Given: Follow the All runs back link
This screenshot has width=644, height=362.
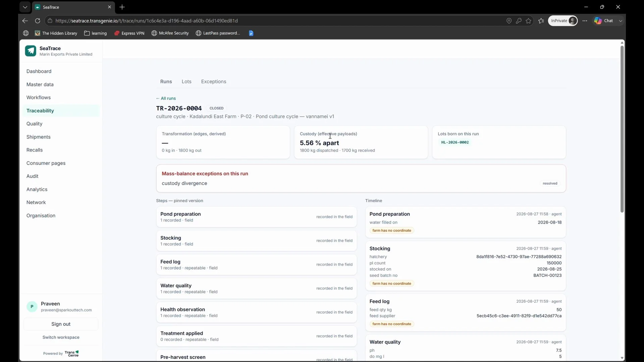Looking at the screenshot, I should pos(166,98).
